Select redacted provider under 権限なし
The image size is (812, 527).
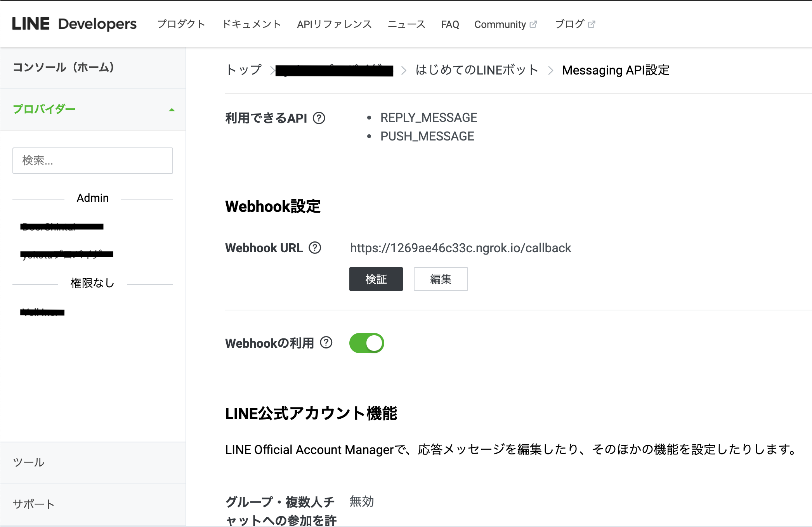(x=42, y=312)
